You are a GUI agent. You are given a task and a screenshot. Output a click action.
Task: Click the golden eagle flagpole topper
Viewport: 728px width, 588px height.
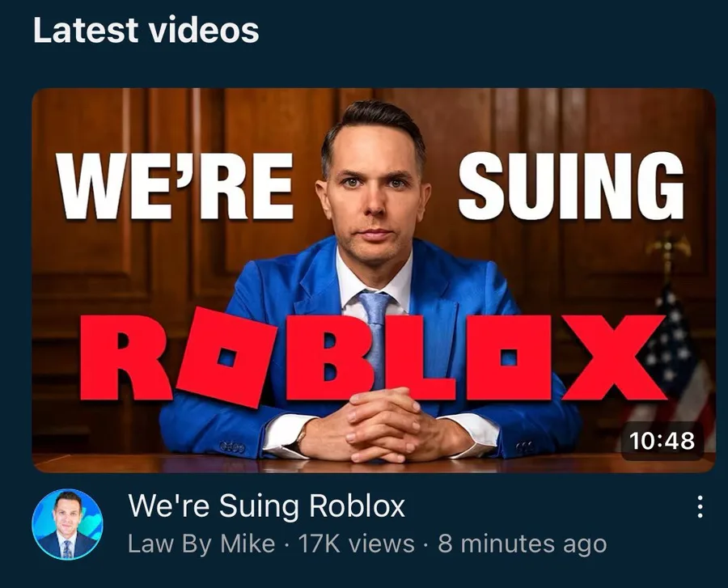(668, 247)
